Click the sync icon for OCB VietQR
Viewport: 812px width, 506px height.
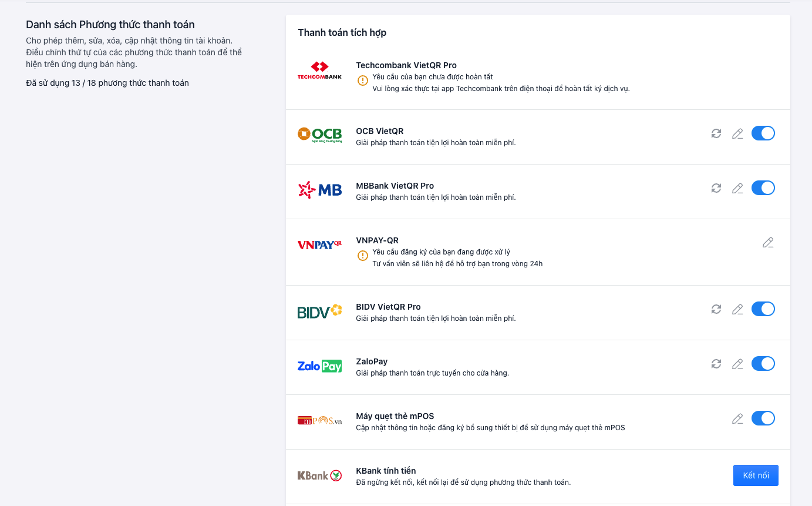[x=716, y=133]
